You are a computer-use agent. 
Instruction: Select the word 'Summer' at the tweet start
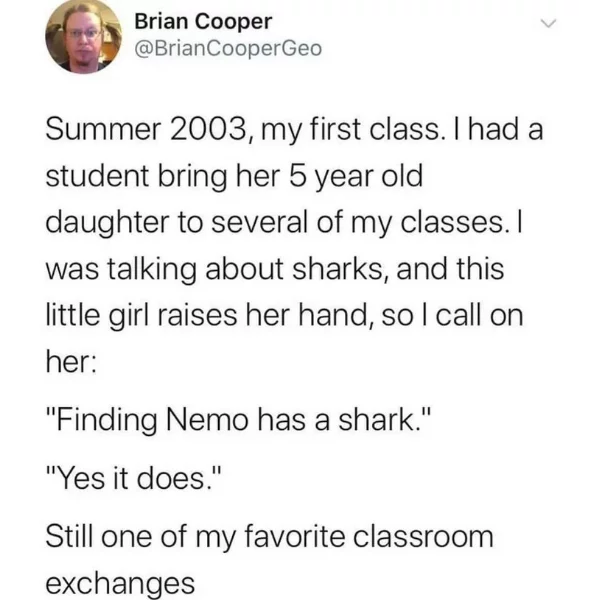103,130
